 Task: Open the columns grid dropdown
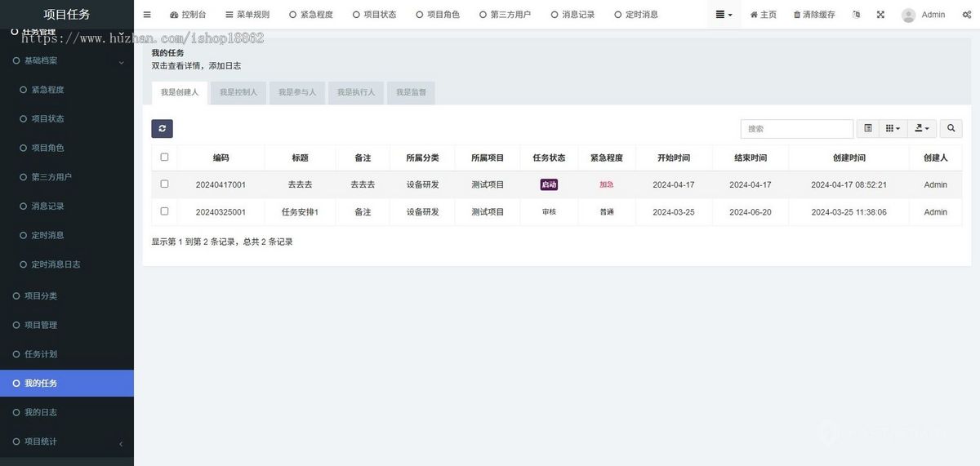coord(893,128)
